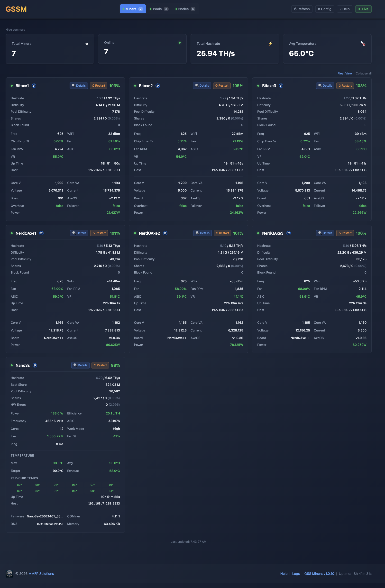The height and width of the screenshot is (588, 385).
Task: Click the Bitaxe3 card title
Action: (269, 86)
